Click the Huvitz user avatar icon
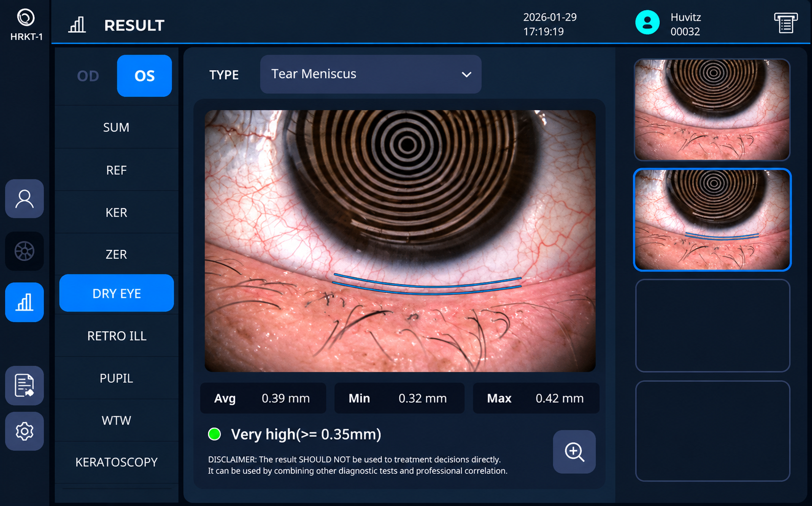This screenshot has height=506, width=812. [x=647, y=22]
